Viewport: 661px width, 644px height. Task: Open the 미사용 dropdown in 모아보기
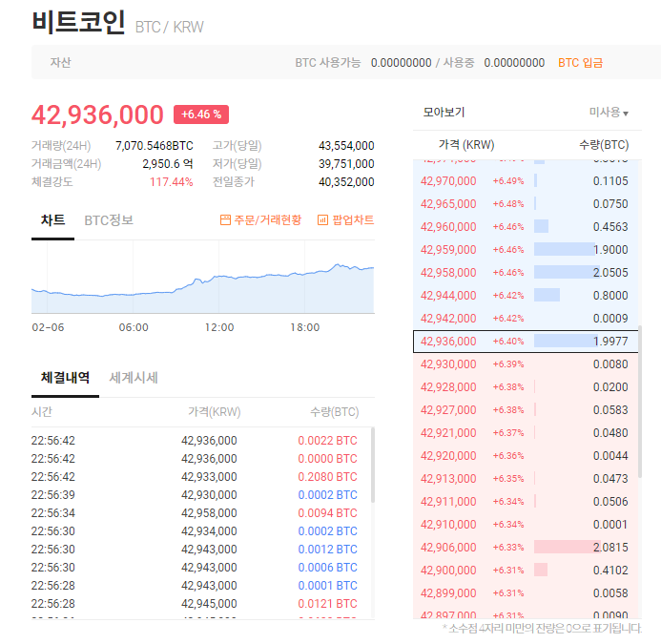609,113
